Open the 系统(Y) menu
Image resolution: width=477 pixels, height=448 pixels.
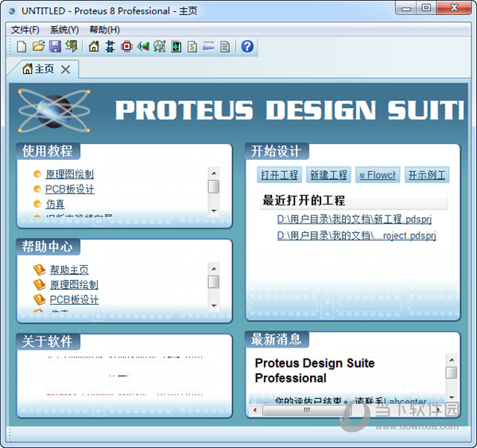[x=64, y=30]
